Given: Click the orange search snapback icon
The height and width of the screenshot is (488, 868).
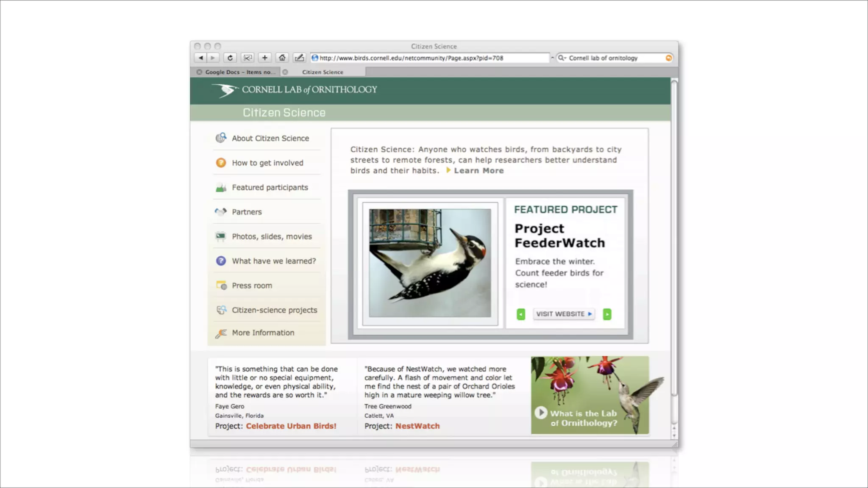Looking at the screenshot, I should (668, 58).
